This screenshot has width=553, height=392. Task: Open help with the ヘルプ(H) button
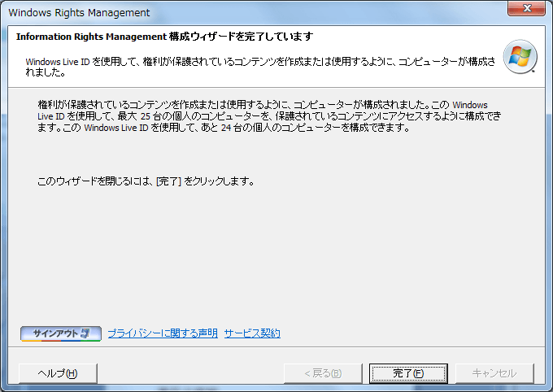[x=58, y=373]
